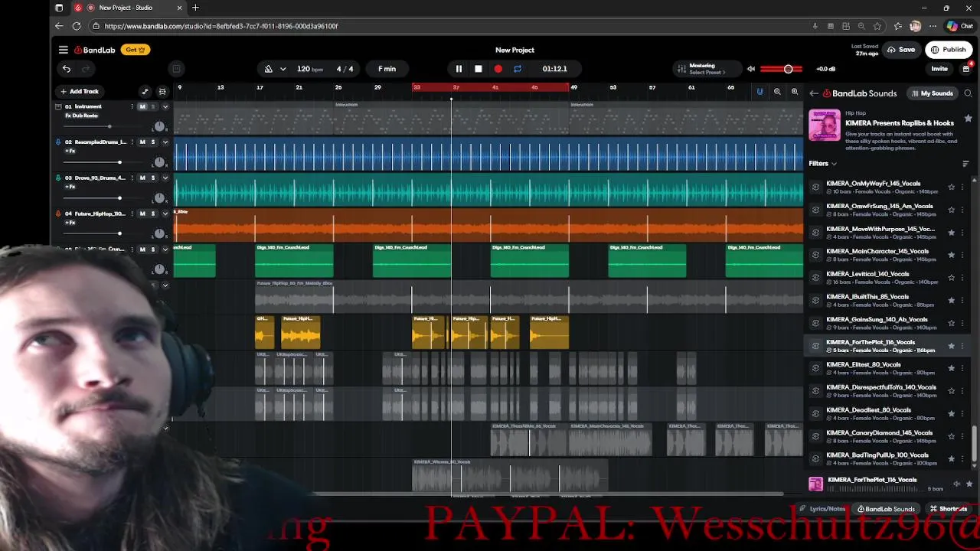Mute track 03 Drove_93_Drums
The height and width of the screenshot is (551, 980).
pos(142,178)
